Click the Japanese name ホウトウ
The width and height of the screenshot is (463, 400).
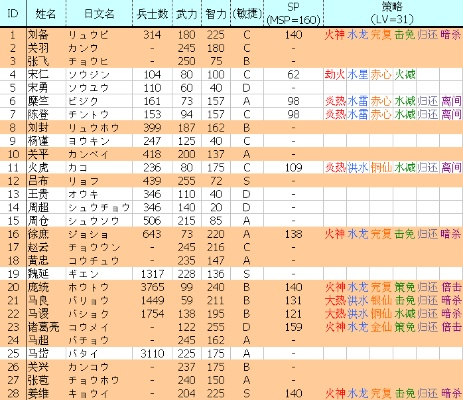coord(88,287)
